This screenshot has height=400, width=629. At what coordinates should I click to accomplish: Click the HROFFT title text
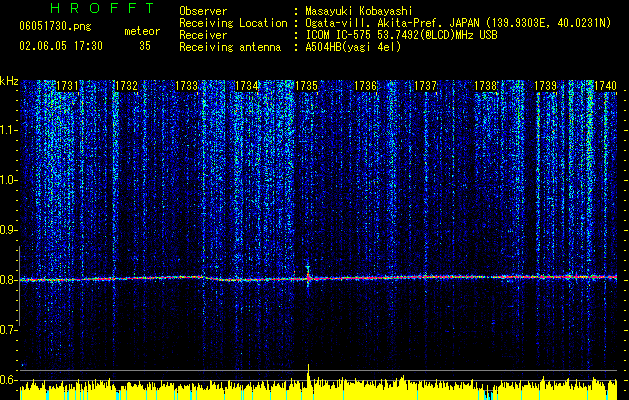(102, 8)
